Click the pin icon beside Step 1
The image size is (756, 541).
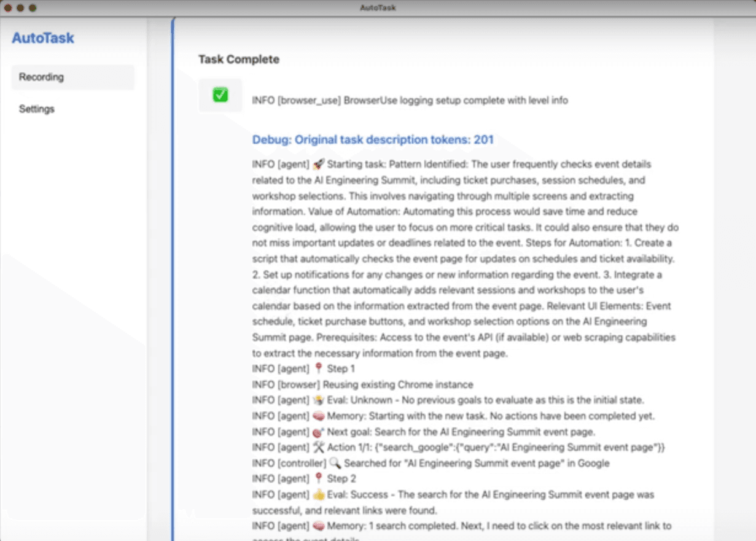tap(318, 369)
